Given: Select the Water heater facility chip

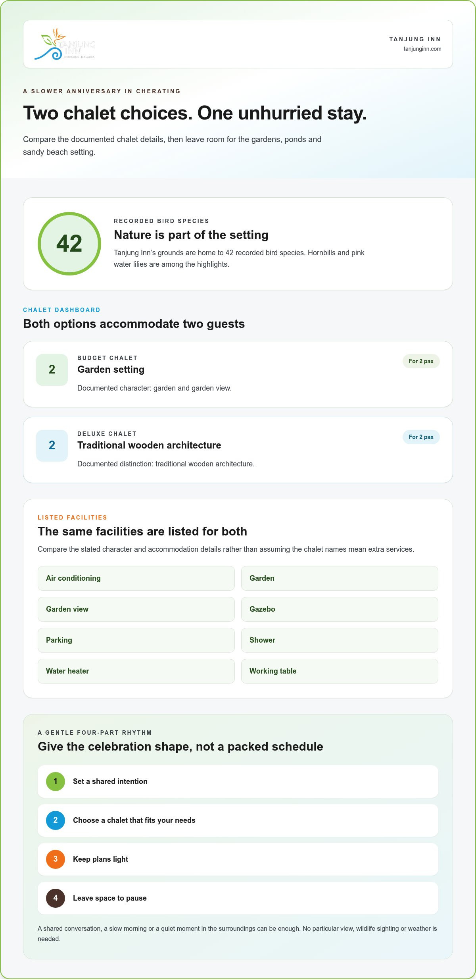Looking at the screenshot, I should point(136,671).
